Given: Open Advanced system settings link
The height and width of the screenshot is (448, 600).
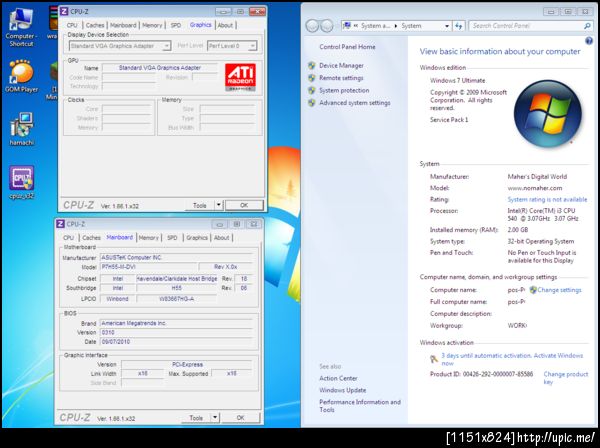Looking at the screenshot, I should pos(355,103).
